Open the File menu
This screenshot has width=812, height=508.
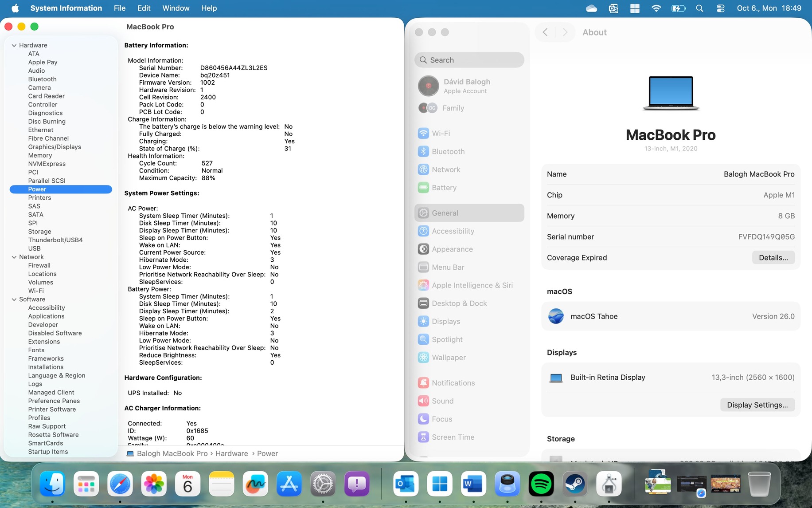(120, 8)
